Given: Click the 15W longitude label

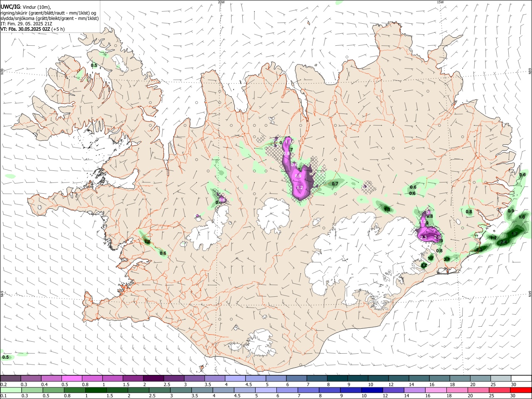Looking at the screenshot, I should pyautogui.click(x=440, y=2).
